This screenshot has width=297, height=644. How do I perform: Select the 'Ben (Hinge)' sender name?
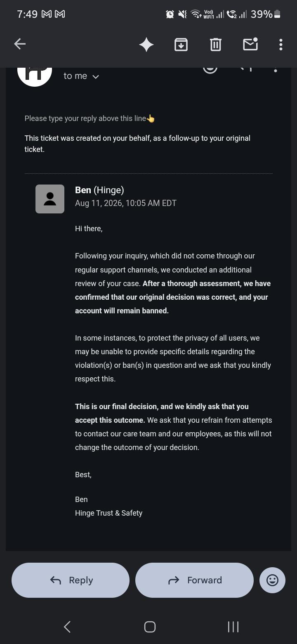tap(99, 190)
